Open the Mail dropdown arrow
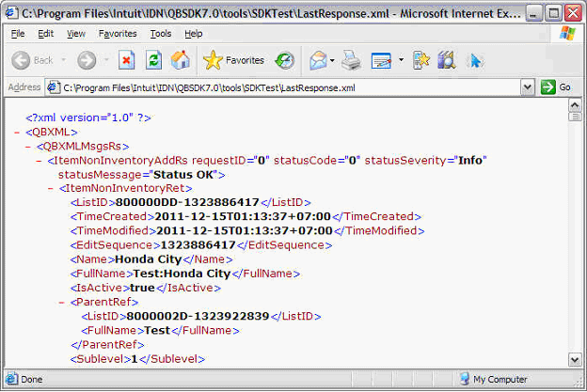Screen dimensions: 587x392 332,60
